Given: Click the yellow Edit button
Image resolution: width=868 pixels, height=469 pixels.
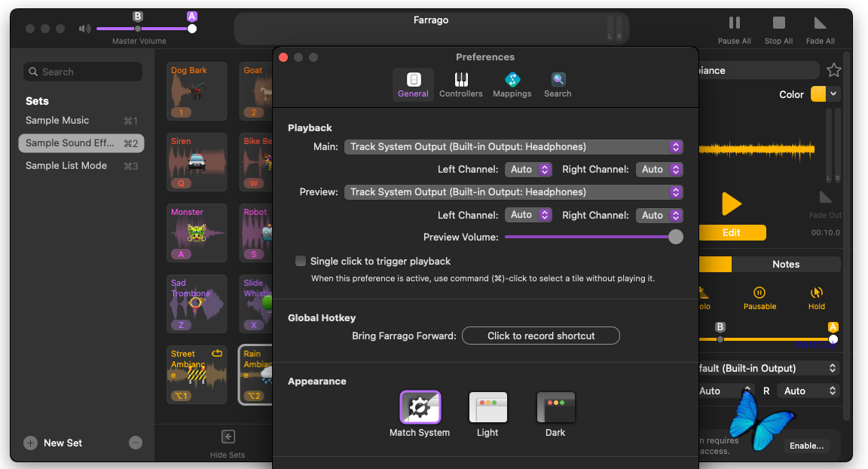Looking at the screenshot, I should point(732,232).
